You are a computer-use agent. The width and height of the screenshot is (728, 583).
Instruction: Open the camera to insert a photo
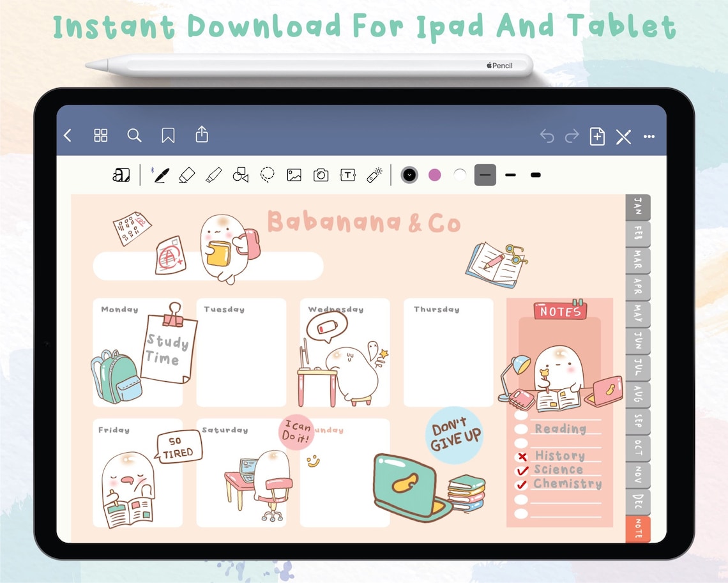point(321,174)
